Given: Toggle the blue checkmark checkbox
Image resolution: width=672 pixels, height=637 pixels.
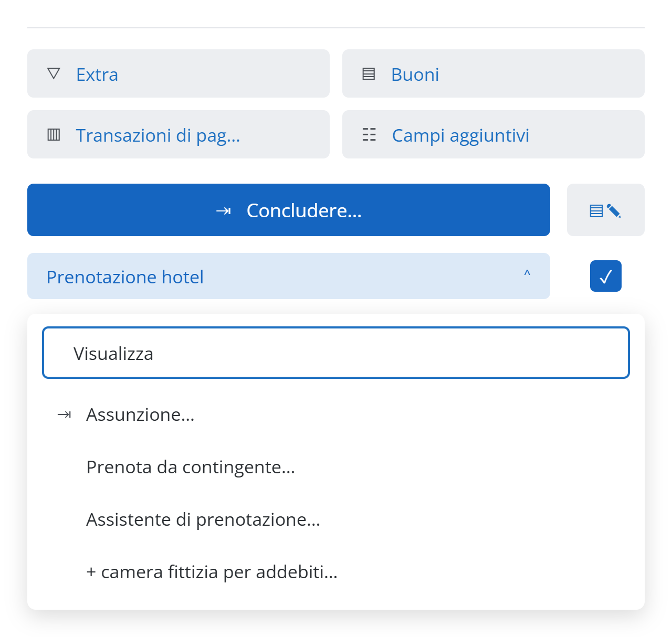Looking at the screenshot, I should pyautogui.click(x=606, y=276).
